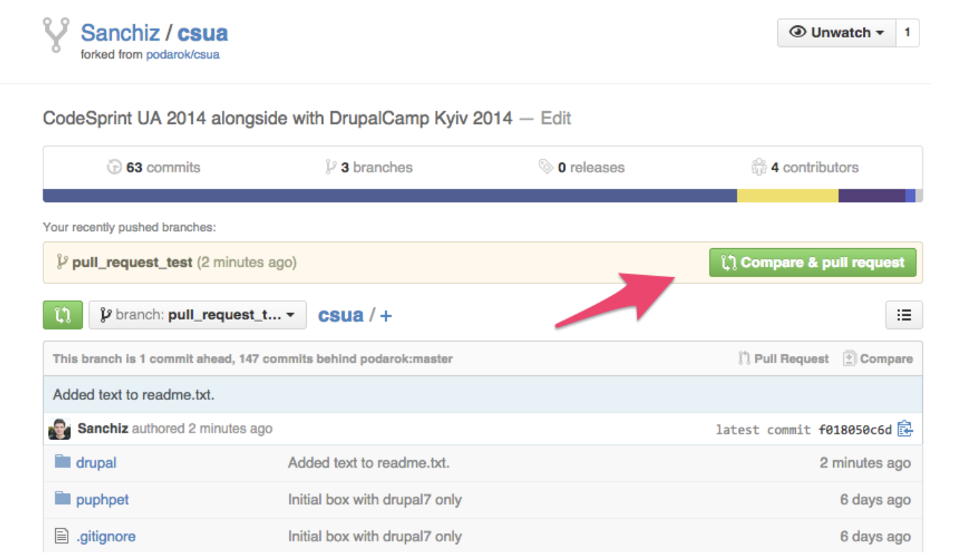Screen dimensions: 980x560
Task: Click the dark purple language bar segment
Action: pos(872,196)
